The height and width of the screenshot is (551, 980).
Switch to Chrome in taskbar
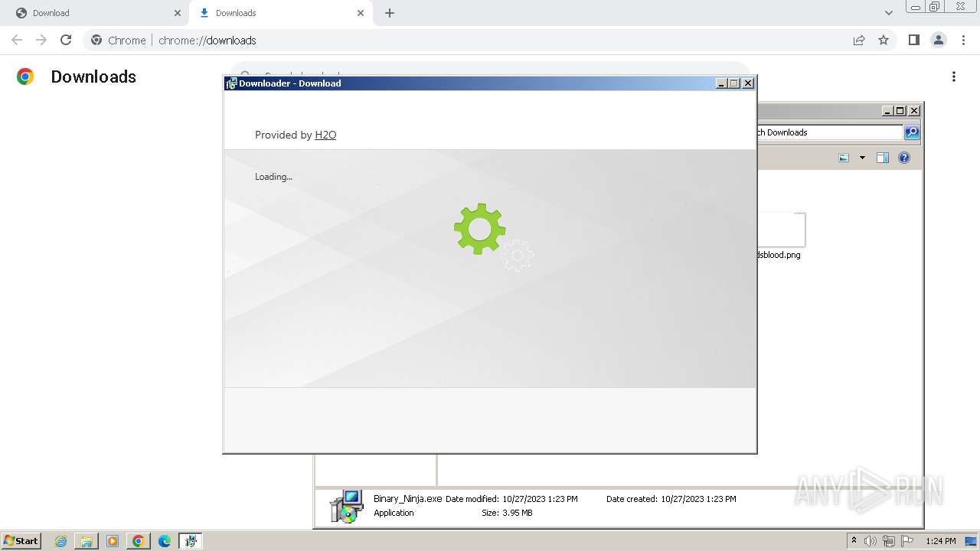pyautogui.click(x=139, y=541)
